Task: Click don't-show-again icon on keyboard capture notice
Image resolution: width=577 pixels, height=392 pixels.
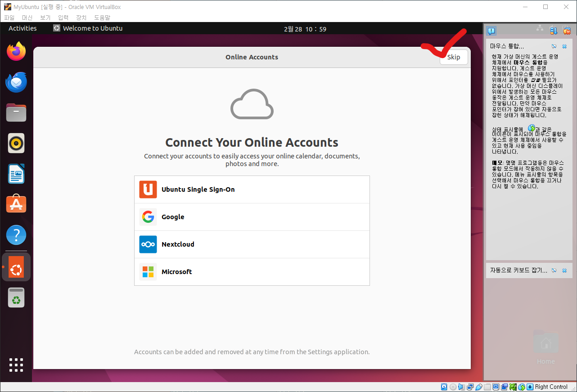Action: [554, 270]
